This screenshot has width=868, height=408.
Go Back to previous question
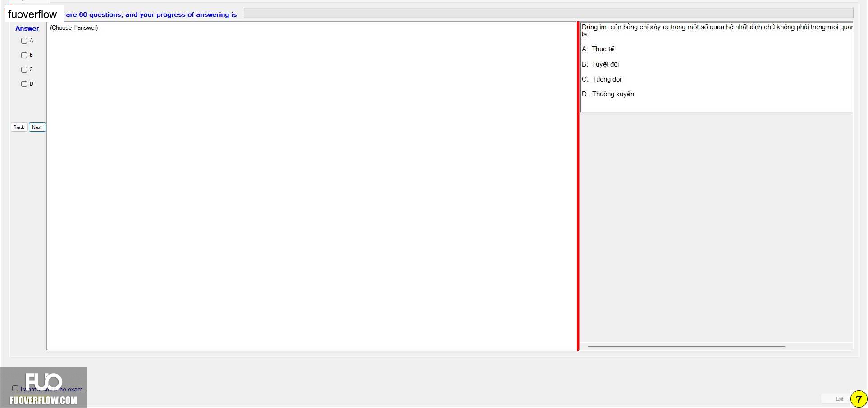(x=19, y=127)
